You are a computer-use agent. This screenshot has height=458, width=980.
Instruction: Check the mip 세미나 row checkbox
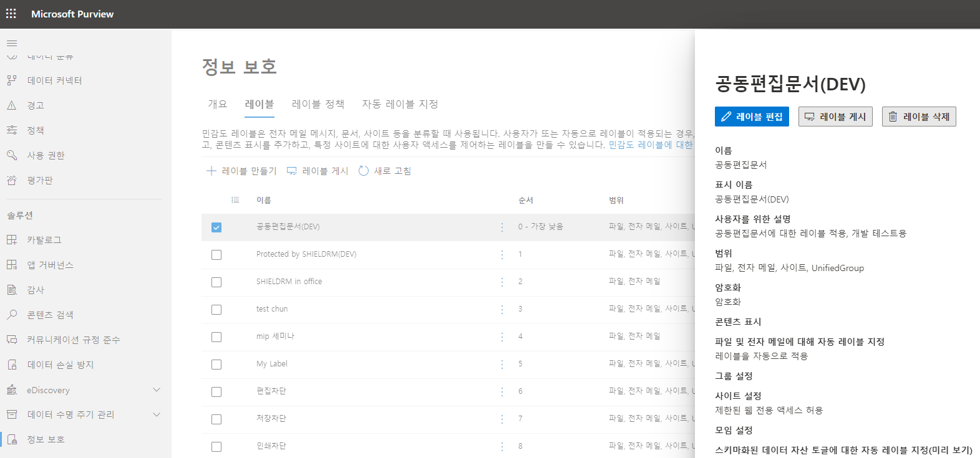216,337
